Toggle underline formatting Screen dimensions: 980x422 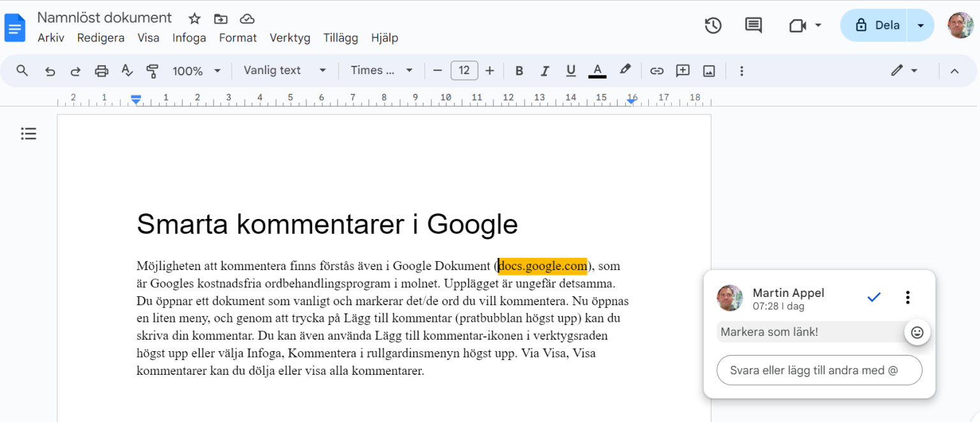point(570,70)
